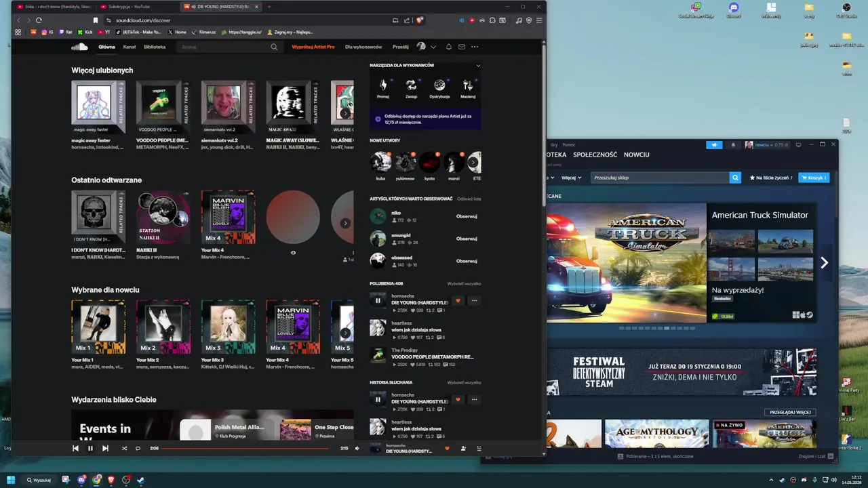Open Na liście życzeń in Steam
Screen dimensions: 868x488
pos(770,178)
